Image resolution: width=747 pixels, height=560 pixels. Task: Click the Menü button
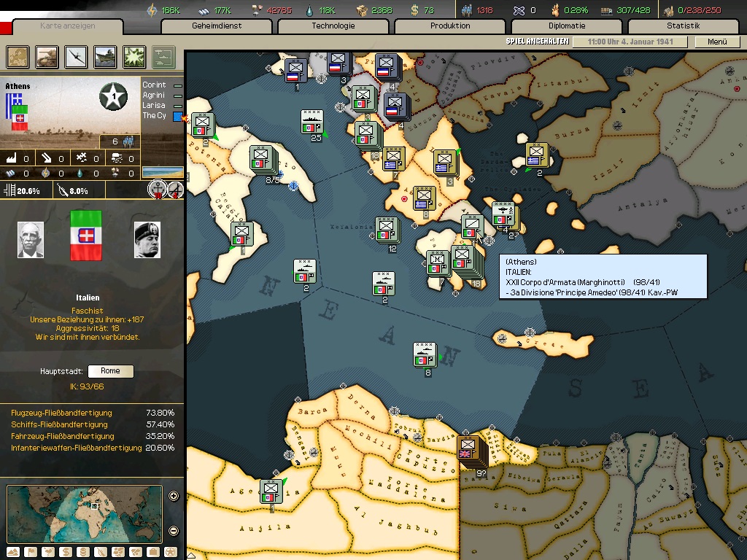717,42
